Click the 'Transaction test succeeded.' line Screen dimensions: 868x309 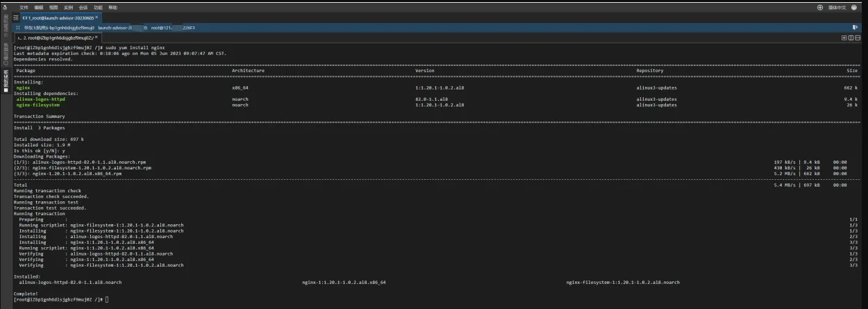[x=50, y=208]
